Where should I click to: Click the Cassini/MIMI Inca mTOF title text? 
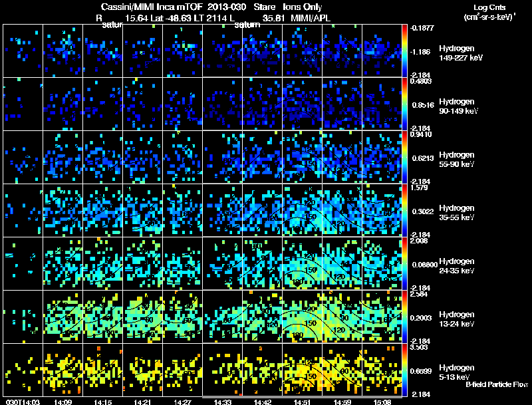152,7
